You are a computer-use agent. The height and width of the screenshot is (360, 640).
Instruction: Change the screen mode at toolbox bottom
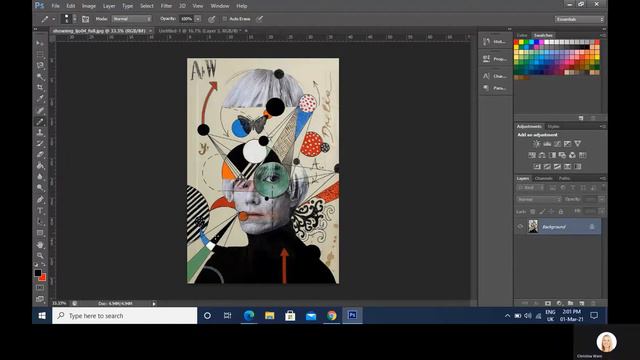pyautogui.click(x=40, y=299)
